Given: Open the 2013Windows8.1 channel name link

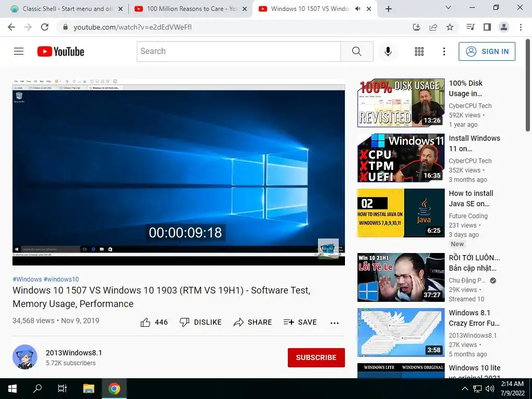Looking at the screenshot, I should 74,353.
